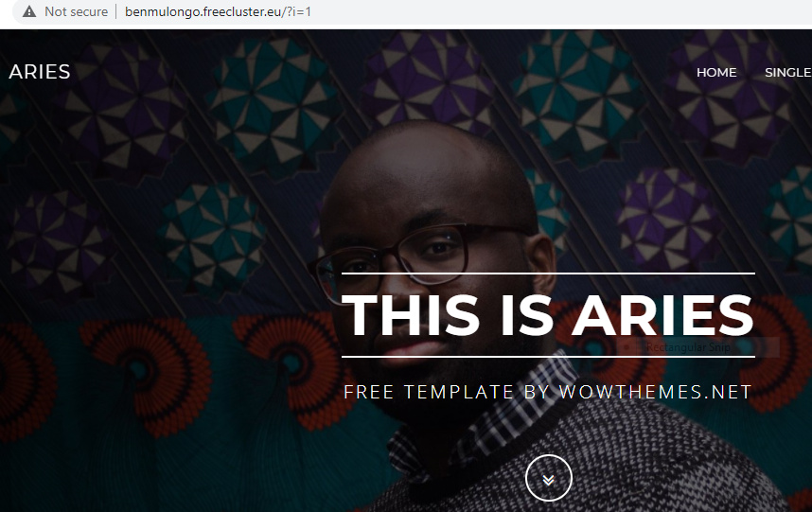Click the '?i=1' query part of URL

coord(298,11)
